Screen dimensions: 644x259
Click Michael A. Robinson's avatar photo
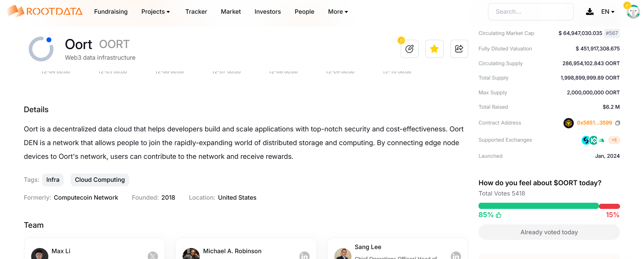click(x=191, y=254)
